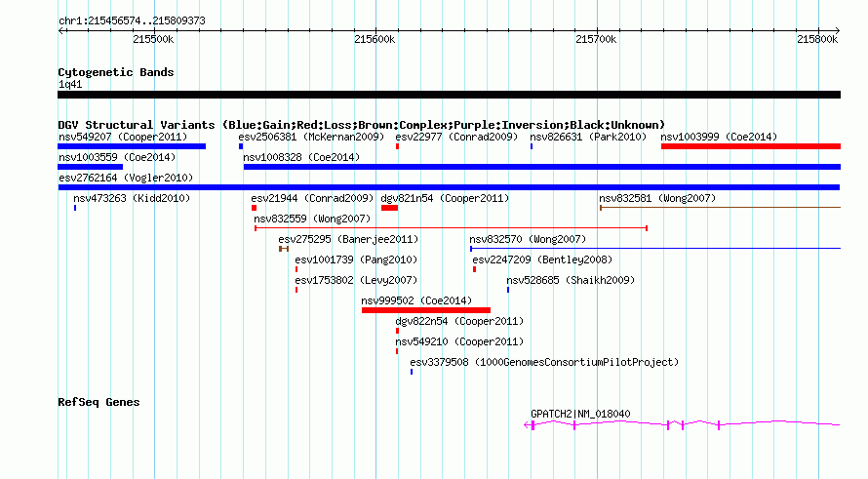
Task: Click the magenta GPATCH2 gene track line
Action: [x=682, y=424]
